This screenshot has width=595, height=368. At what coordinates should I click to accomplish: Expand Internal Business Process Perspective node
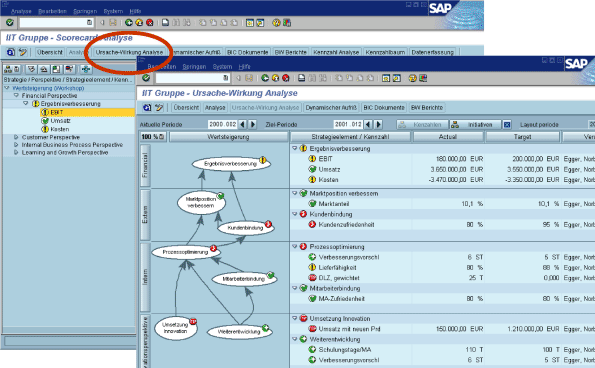(16, 145)
